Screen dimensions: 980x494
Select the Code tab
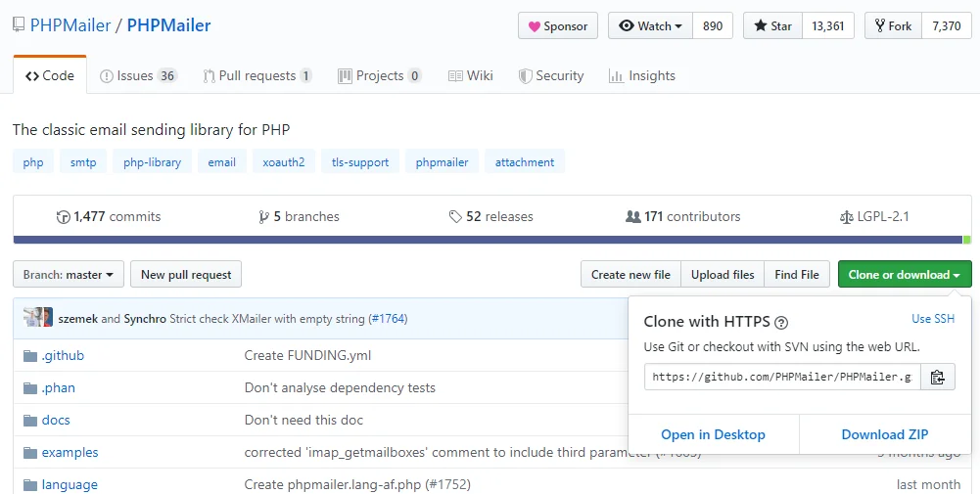(x=50, y=75)
